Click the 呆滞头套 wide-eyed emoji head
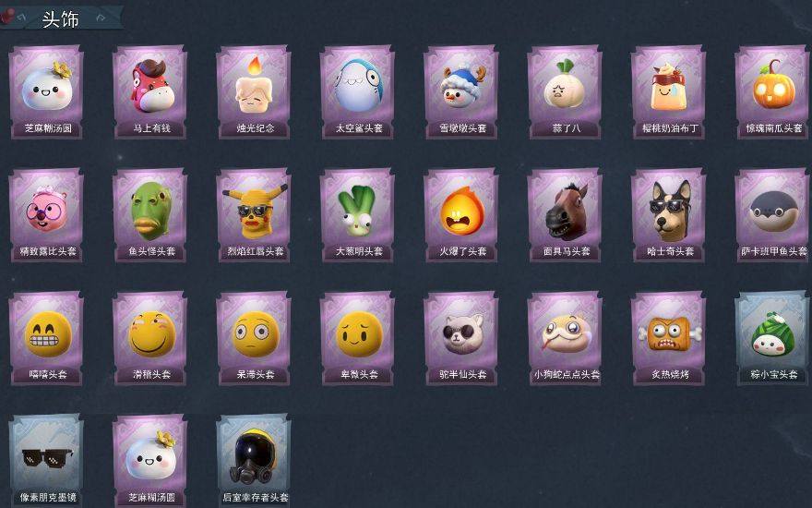 pos(254,338)
